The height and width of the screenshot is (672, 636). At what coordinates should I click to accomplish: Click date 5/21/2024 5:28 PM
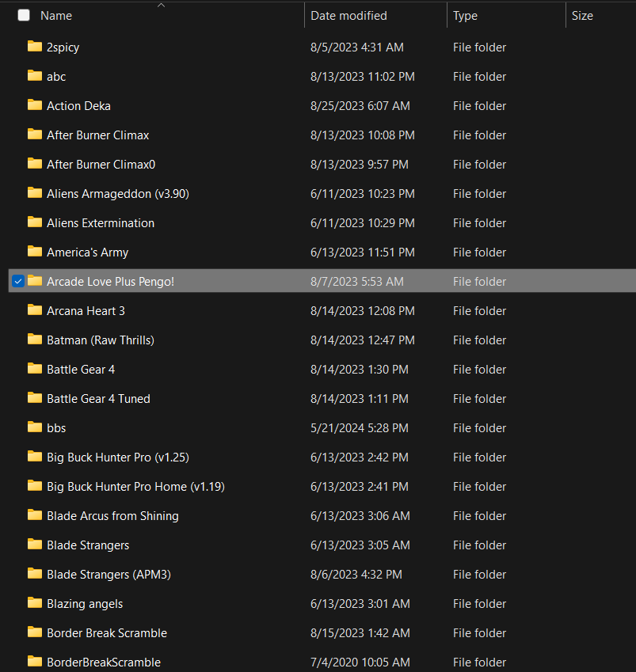(360, 428)
